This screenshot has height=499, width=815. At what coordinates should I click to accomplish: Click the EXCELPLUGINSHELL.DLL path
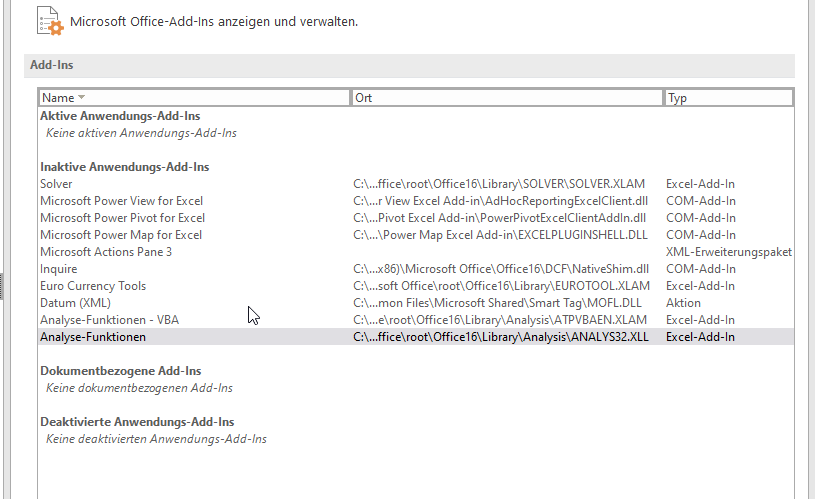pyautogui.click(x=501, y=235)
